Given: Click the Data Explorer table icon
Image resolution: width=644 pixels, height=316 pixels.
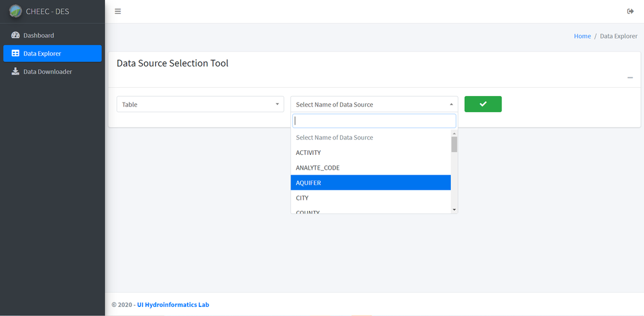Looking at the screenshot, I should coord(15,54).
